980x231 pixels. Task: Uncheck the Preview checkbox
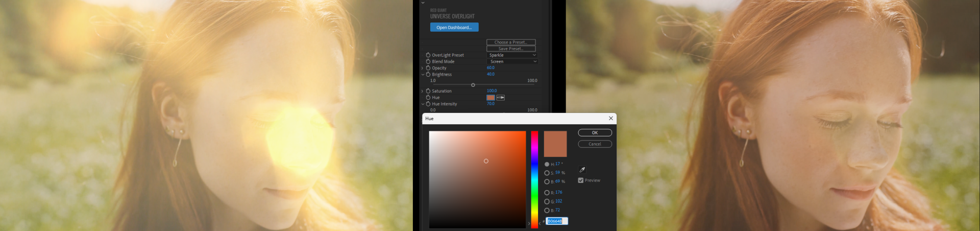pos(580,180)
